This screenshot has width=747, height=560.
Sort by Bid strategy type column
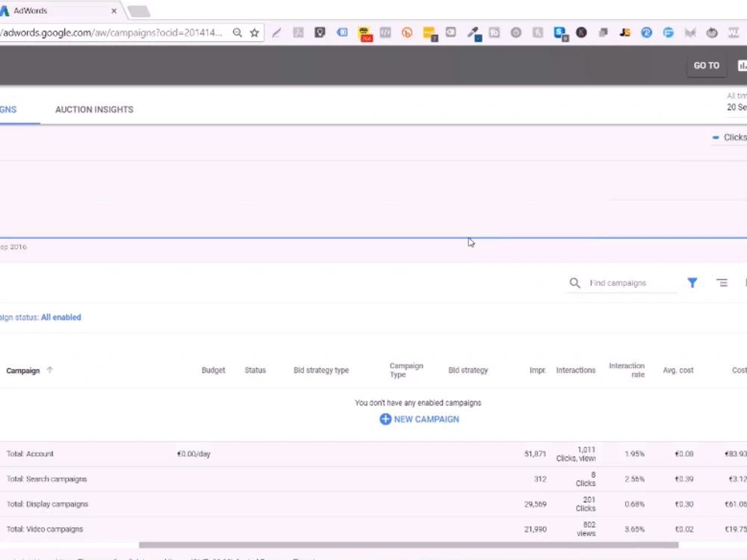tap(321, 370)
